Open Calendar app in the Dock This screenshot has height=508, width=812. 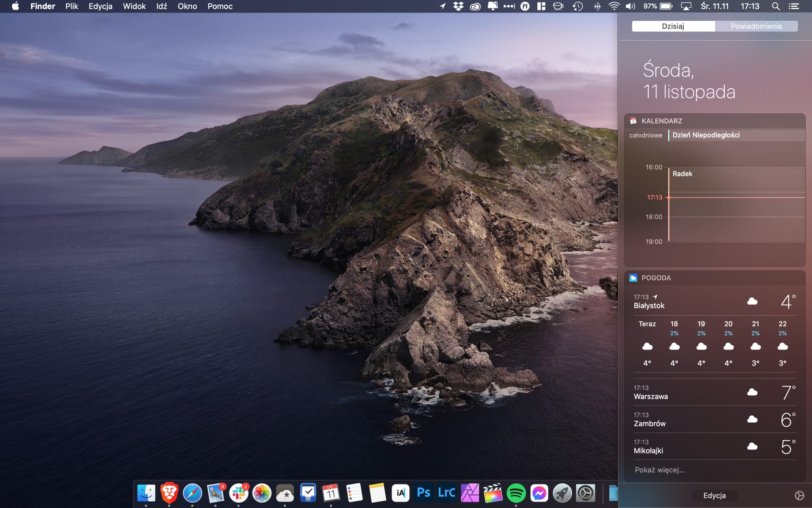point(331,493)
